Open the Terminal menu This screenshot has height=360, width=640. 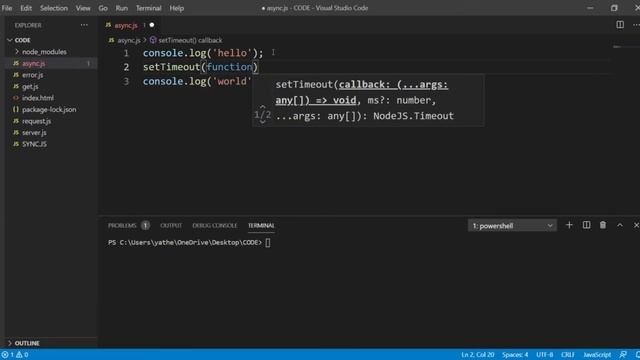(149, 8)
